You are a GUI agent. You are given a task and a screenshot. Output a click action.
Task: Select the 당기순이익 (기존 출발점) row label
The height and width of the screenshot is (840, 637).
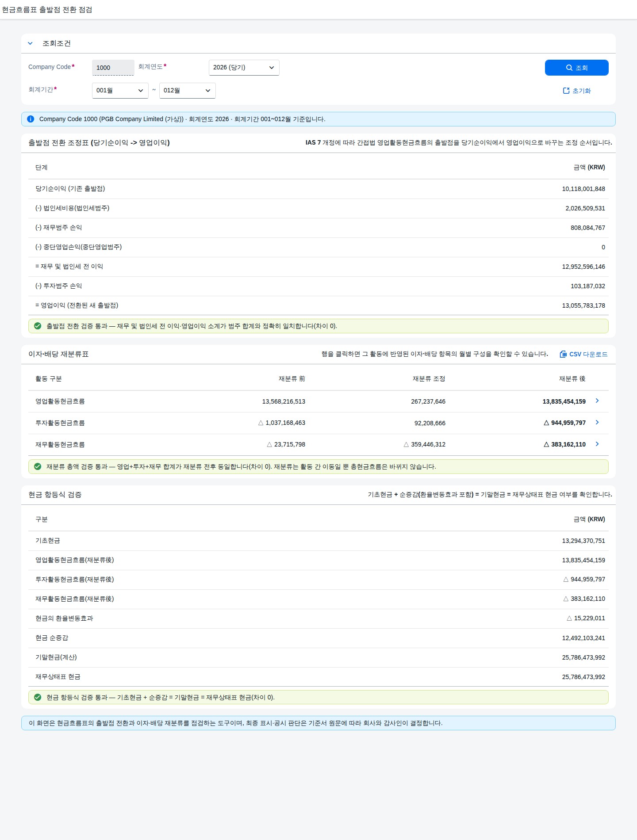pyautogui.click(x=70, y=189)
